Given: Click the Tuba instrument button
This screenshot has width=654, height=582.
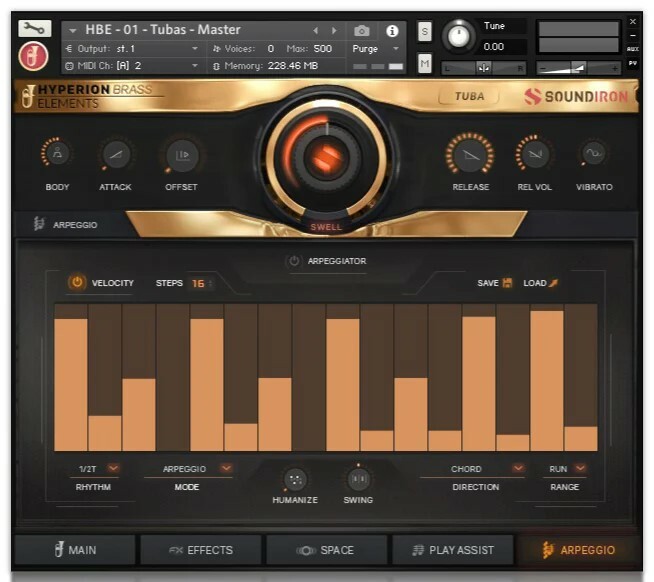Looking at the screenshot, I should point(469,96).
